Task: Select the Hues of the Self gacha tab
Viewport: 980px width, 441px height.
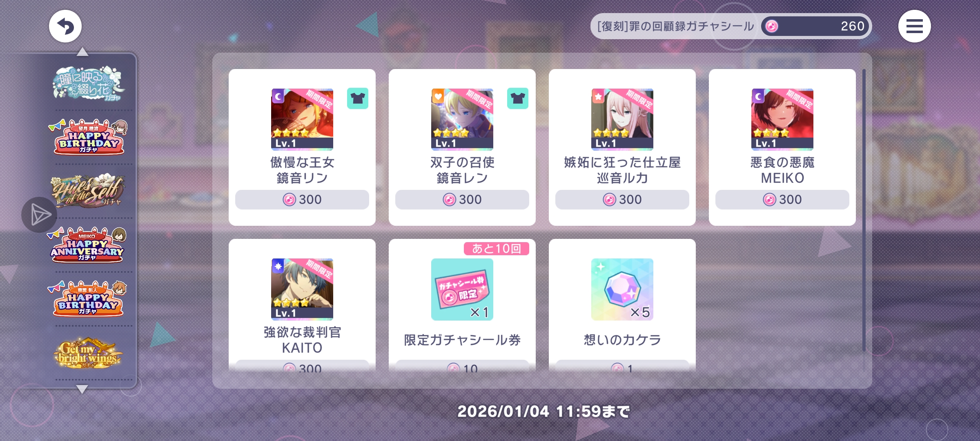Action: click(88, 191)
